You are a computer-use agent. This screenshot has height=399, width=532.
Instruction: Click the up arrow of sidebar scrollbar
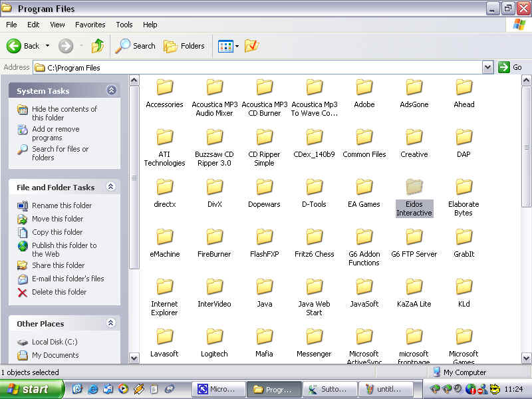134,80
